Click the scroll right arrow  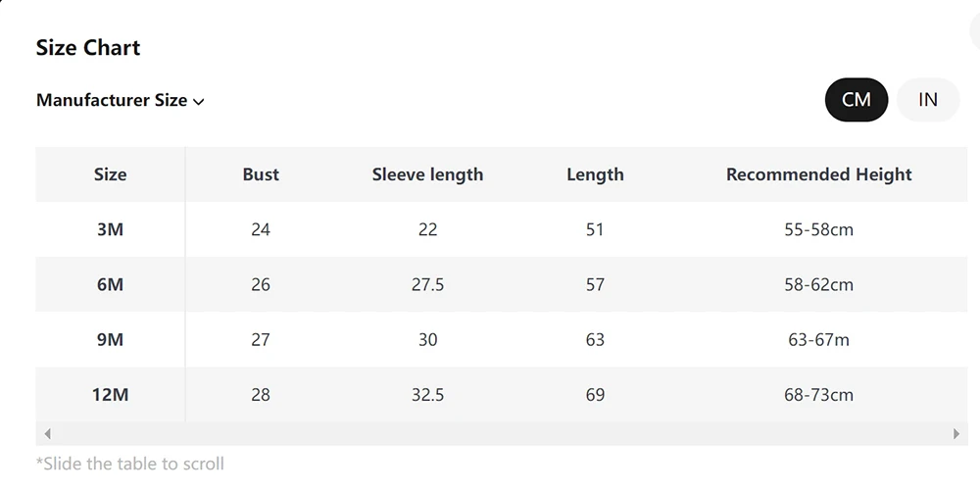click(x=956, y=433)
